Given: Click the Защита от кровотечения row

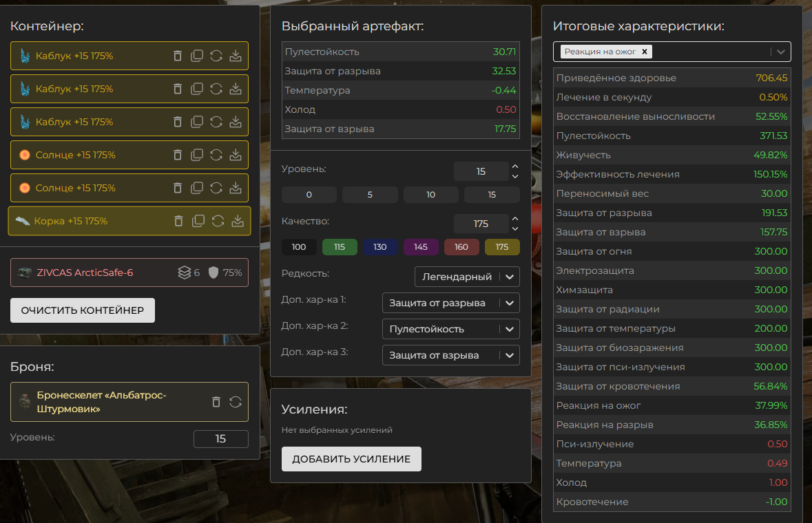Looking at the screenshot, I should (x=672, y=386).
